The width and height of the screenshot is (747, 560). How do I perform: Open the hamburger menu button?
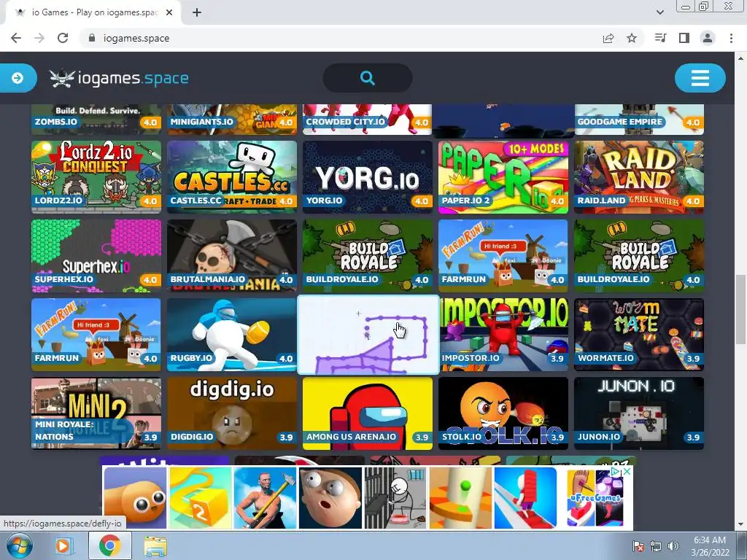[700, 77]
